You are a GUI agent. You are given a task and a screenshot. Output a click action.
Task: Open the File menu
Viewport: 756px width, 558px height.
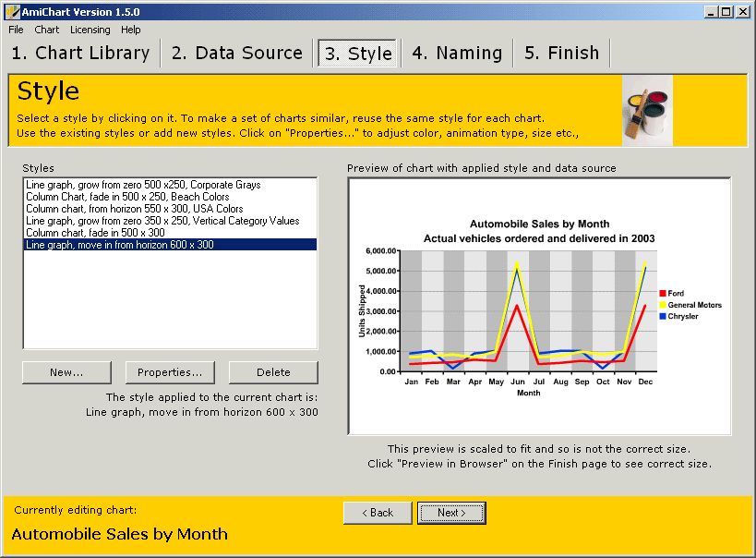pos(16,30)
